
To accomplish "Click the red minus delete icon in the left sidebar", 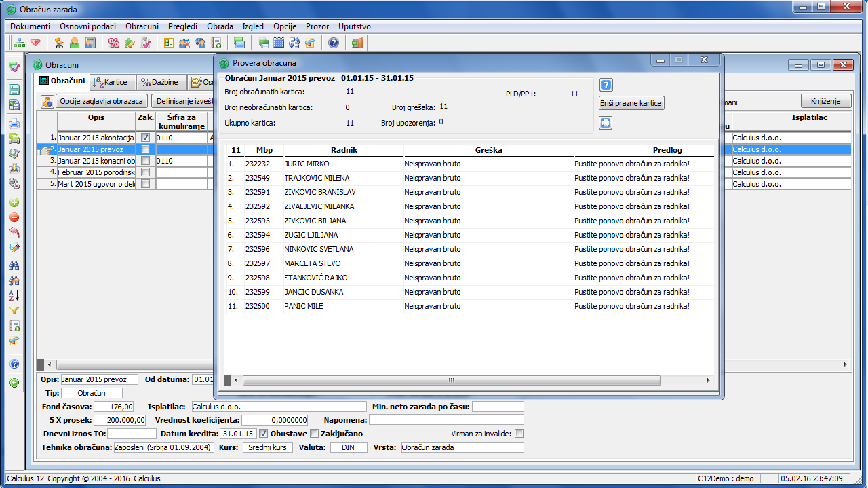I will [14, 218].
